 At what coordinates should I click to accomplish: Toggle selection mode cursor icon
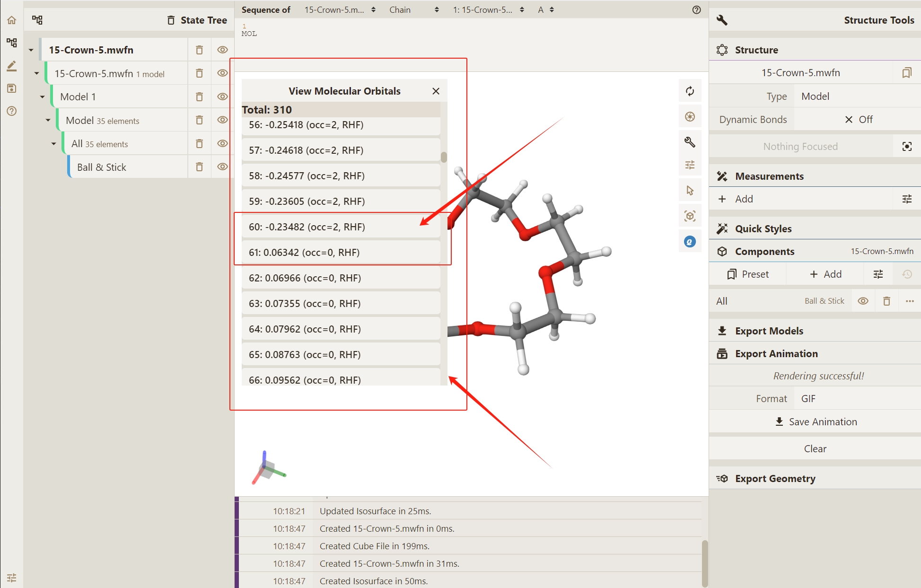coord(690,190)
